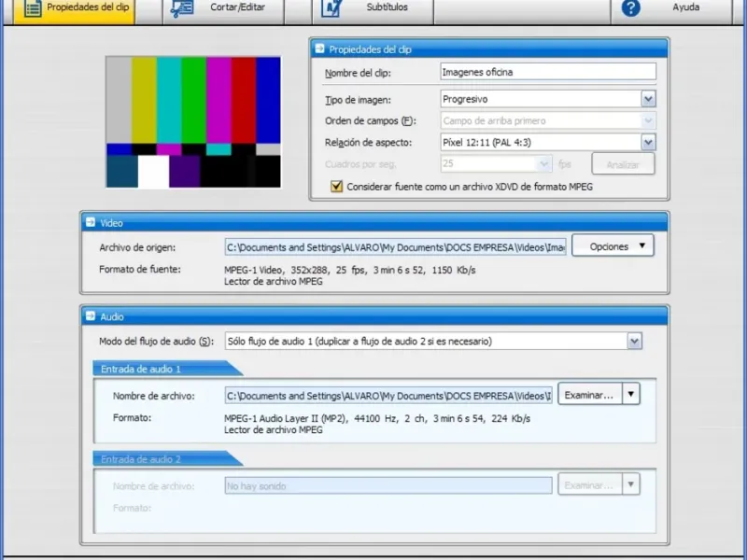
Task: Click the blue question mark help icon
Action: (x=631, y=8)
